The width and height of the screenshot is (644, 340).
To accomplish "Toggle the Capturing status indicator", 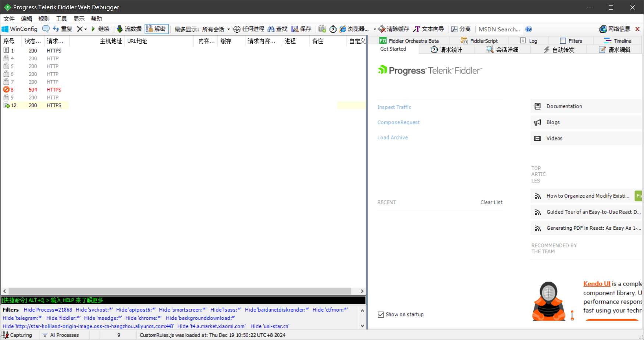I will (17, 335).
